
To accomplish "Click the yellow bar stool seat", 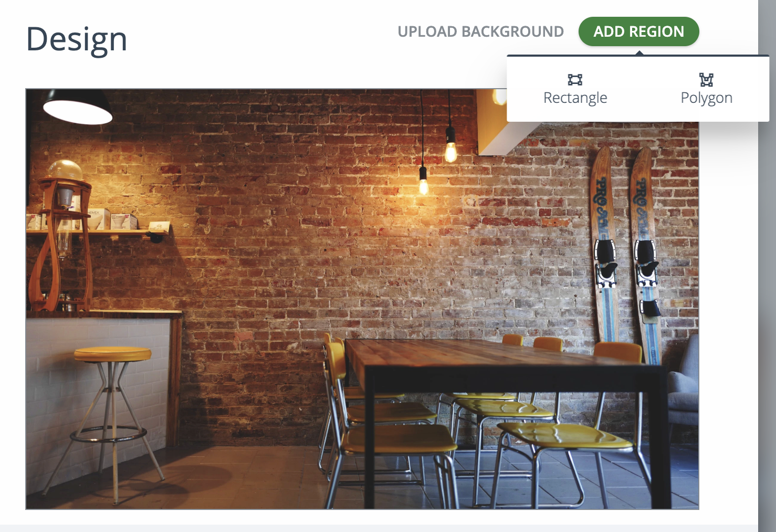I will point(113,354).
